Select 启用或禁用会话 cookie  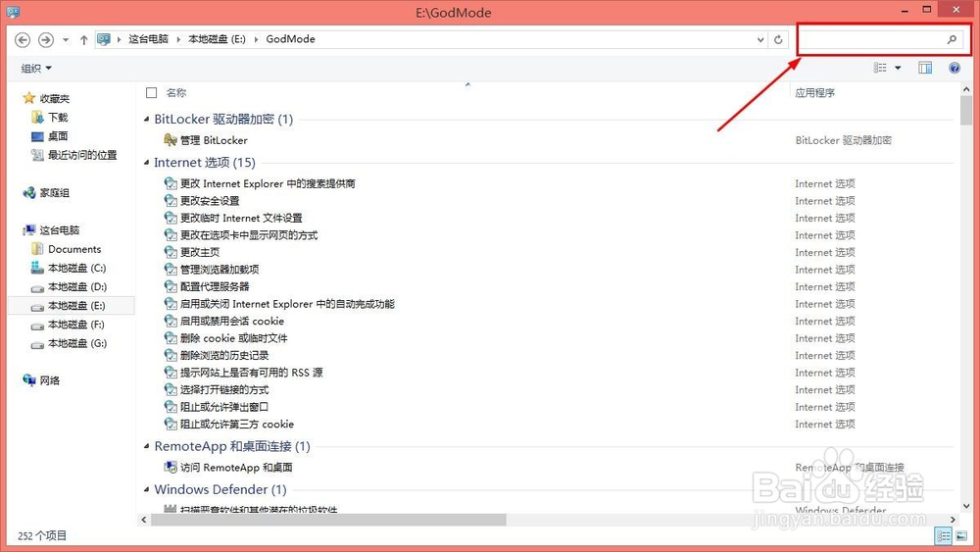click(x=232, y=322)
